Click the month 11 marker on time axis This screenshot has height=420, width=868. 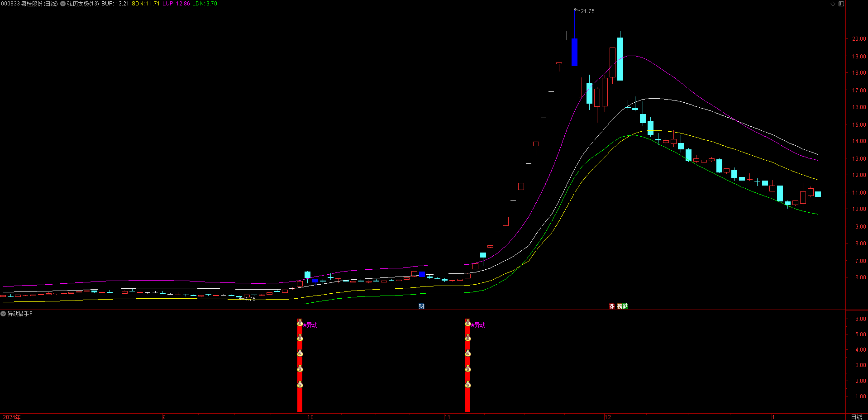point(447,417)
